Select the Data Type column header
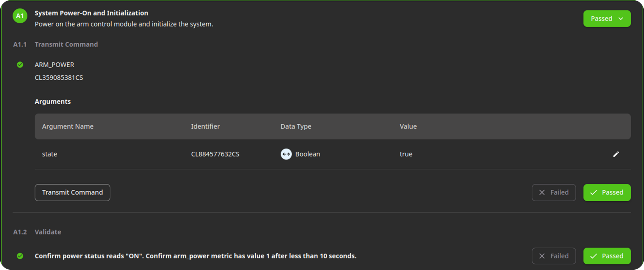644x270 pixels. [x=296, y=127]
